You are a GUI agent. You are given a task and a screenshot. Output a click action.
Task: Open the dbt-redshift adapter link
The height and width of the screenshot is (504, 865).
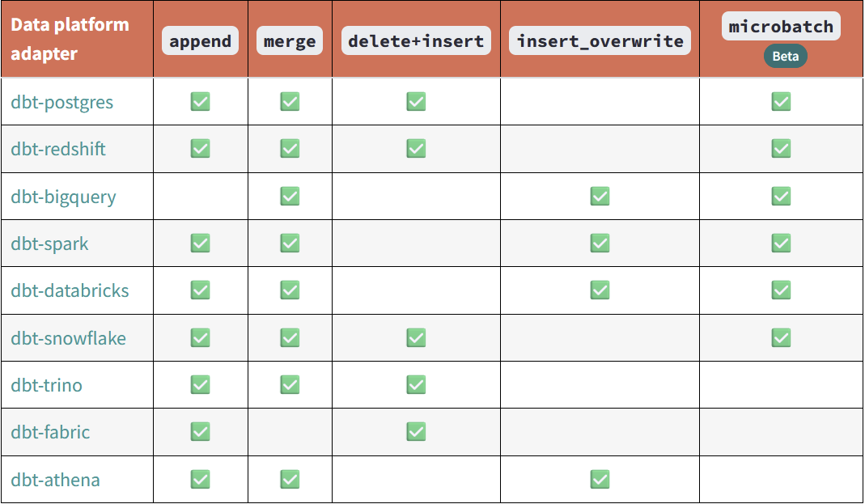coord(58,149)
